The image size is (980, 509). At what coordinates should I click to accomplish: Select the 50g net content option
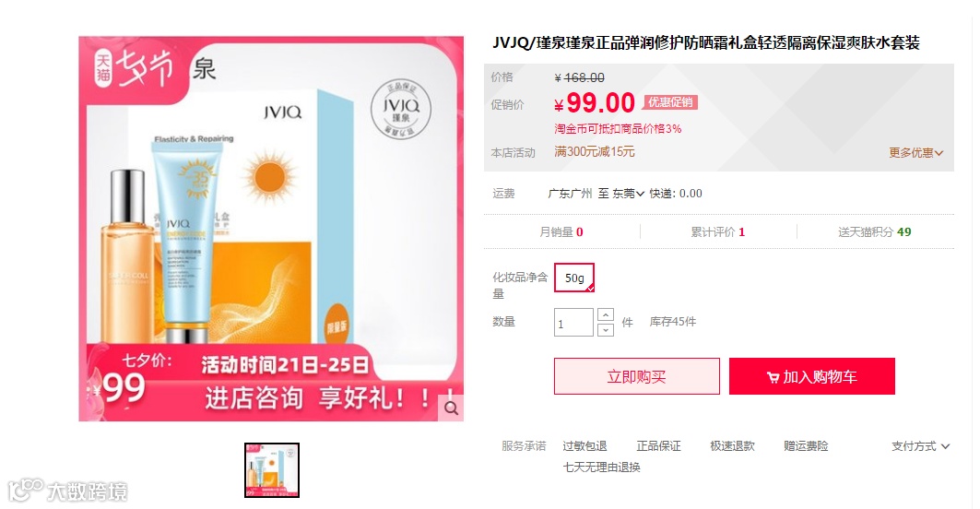(574, 278)
